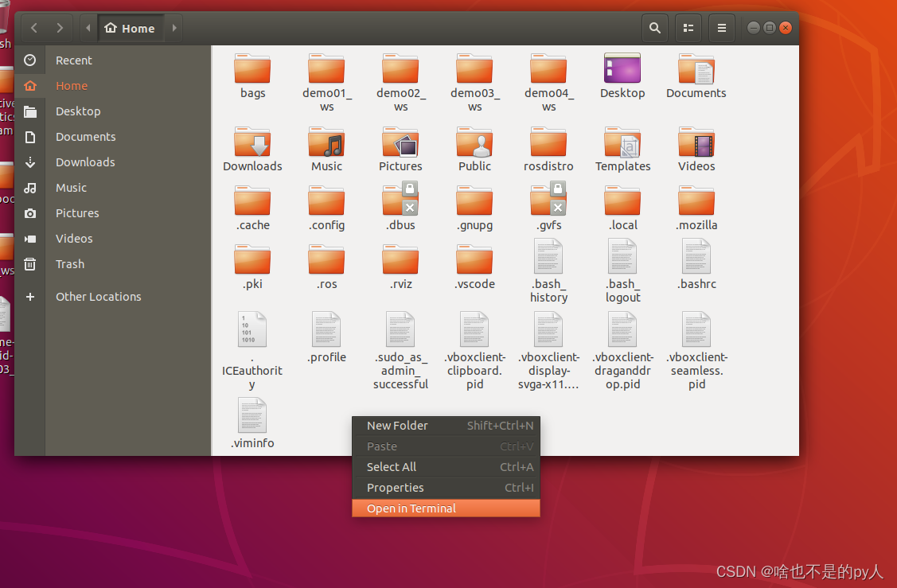Select the .config folder
Viewport: 897px width, 588px height.
point(326,208)
